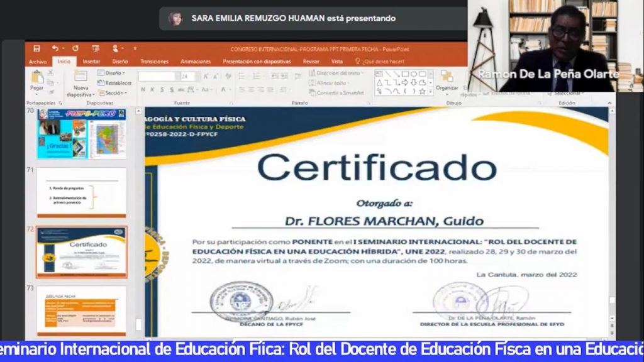
Task: Add a Nueva diapositiva
Action: click(x=80, y=84)
